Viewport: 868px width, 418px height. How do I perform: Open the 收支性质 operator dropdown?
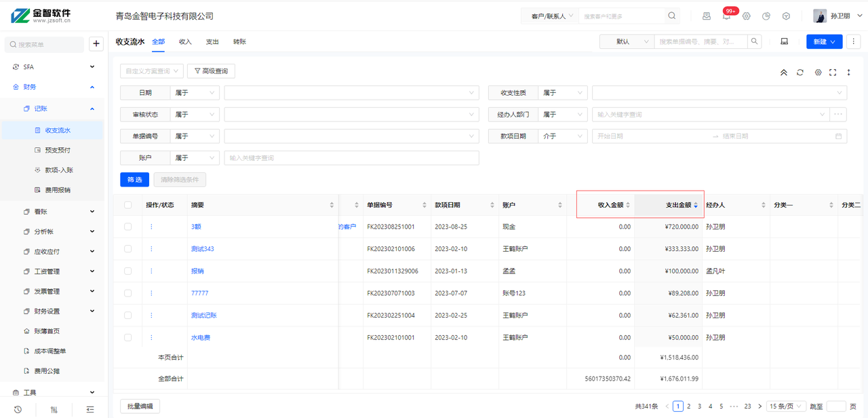pyautogui.click(x=562, y=93)
